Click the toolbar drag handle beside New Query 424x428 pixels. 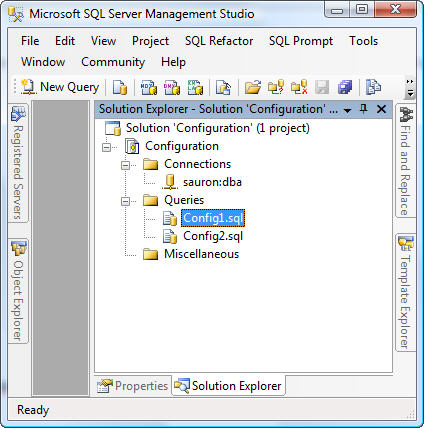[x=15, y=87]
